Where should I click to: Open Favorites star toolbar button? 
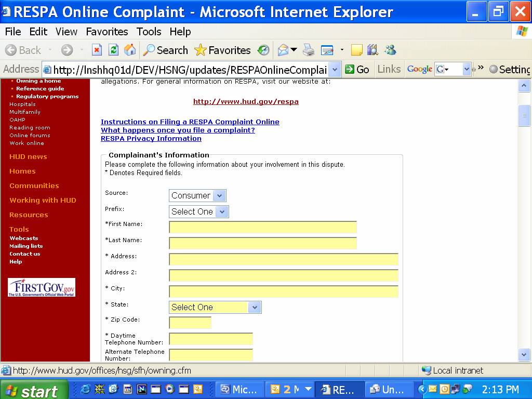[222, 50]
